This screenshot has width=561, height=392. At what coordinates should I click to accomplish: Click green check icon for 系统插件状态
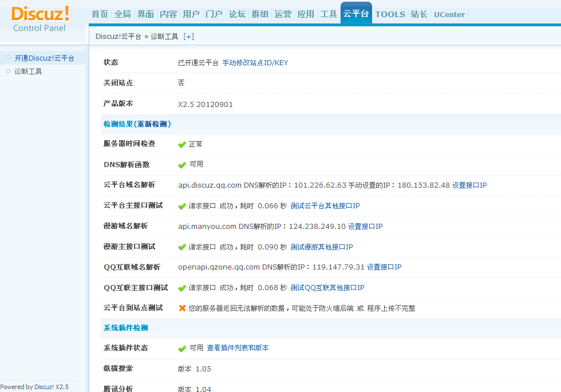(x=182, y=349)
